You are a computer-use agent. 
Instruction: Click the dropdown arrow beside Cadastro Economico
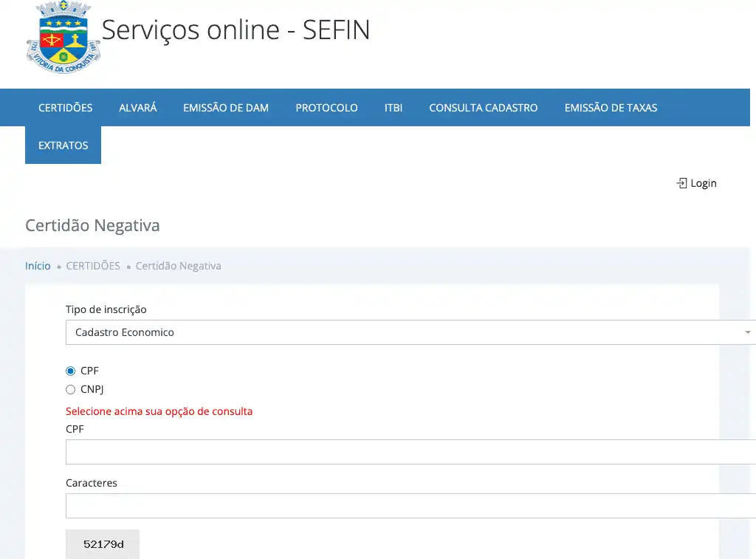(749, 332)
